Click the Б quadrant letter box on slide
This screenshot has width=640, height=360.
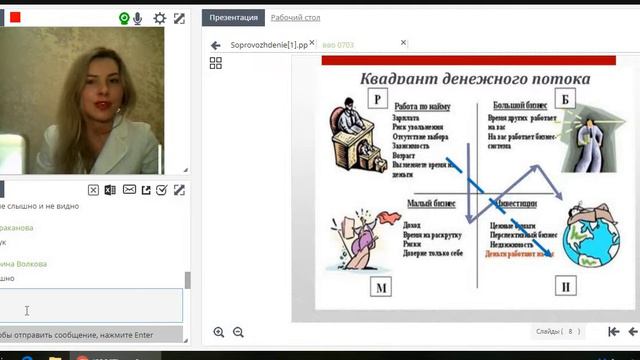coord(565,98)
